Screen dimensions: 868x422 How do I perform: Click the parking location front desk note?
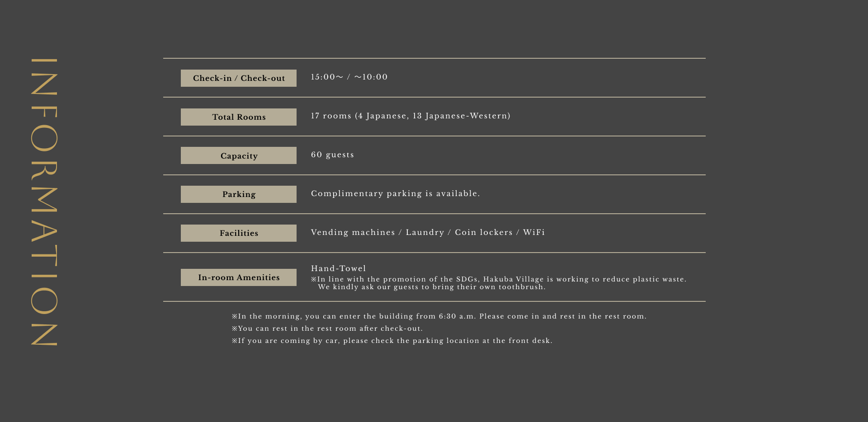click(x=392, y=341)
